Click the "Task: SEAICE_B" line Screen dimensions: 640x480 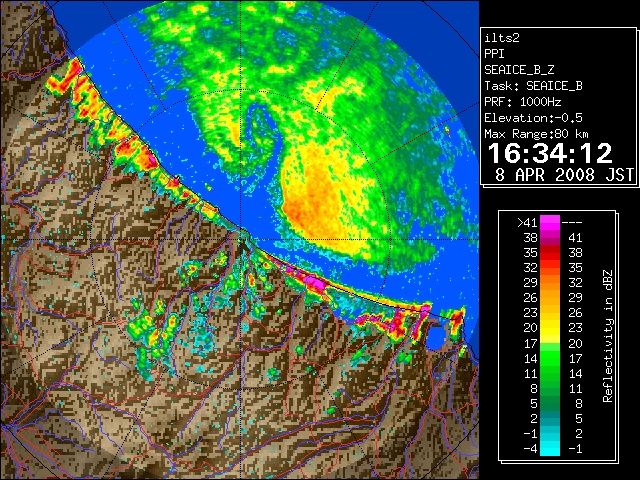pos(533,86)
